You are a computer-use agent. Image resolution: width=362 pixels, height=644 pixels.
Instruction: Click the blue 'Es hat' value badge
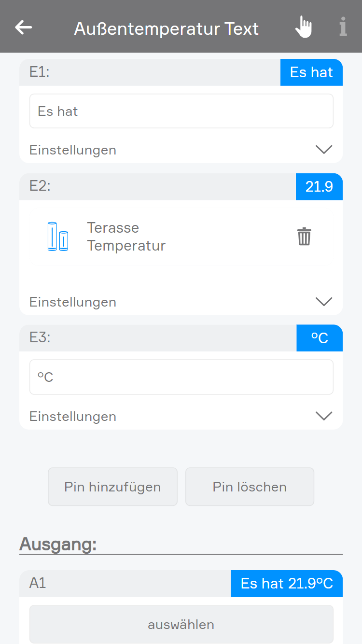[x=311, y=72]
